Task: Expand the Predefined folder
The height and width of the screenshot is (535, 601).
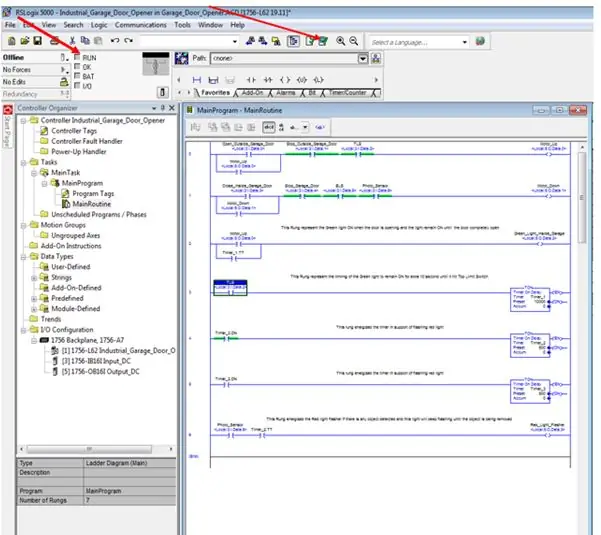Action: 34,299
